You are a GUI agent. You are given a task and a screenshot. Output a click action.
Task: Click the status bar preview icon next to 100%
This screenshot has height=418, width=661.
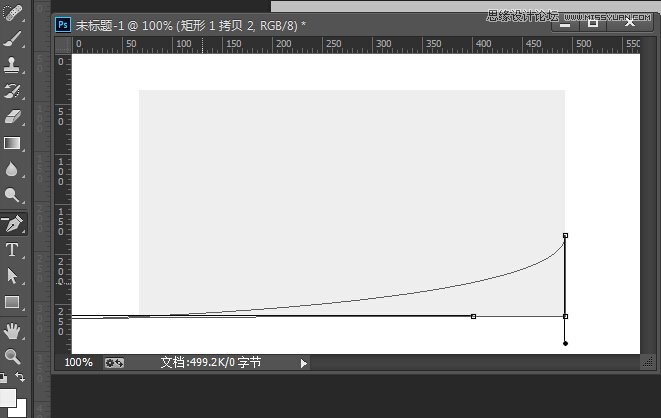coord(114,363)
